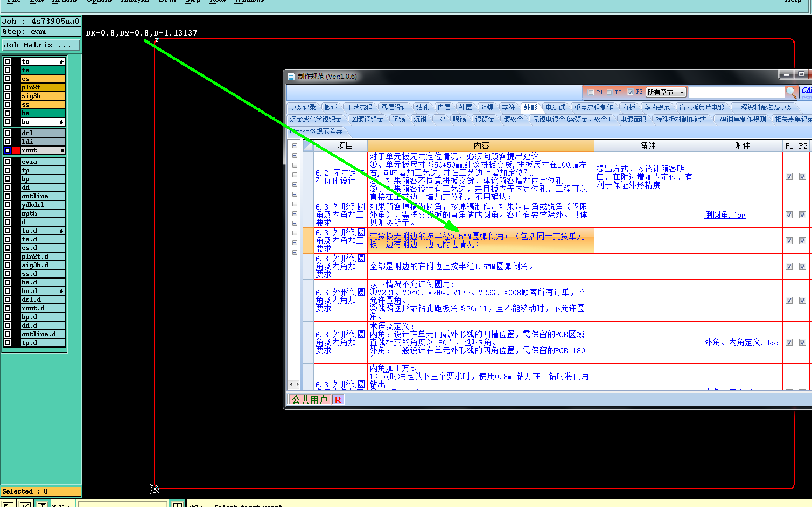
Task: Expand the fourth tree node in left gutter
Action: [x=295, y=175]
